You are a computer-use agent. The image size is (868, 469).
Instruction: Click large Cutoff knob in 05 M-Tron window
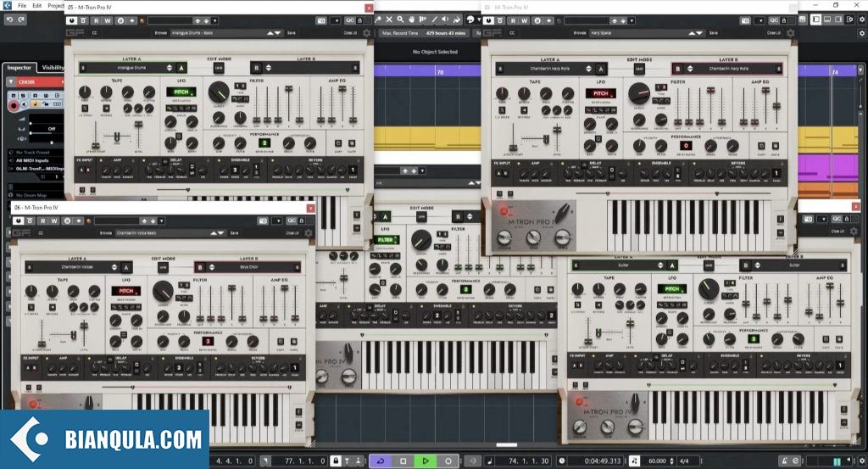tap(220, 92)
